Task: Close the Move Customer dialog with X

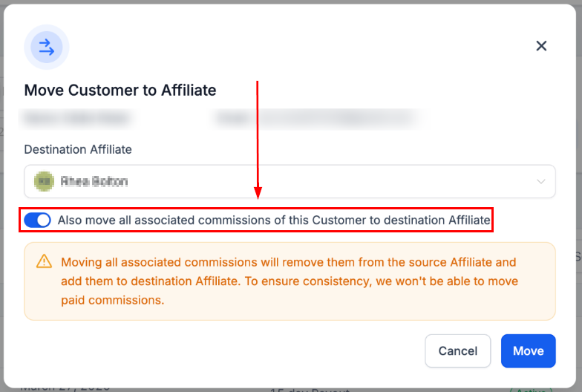Action: tap(541, 46)
